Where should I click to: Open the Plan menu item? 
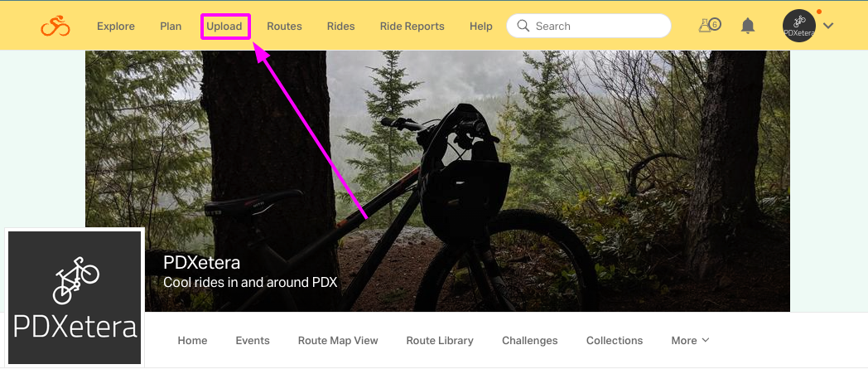pyautogui.click(x=171, y=26)
